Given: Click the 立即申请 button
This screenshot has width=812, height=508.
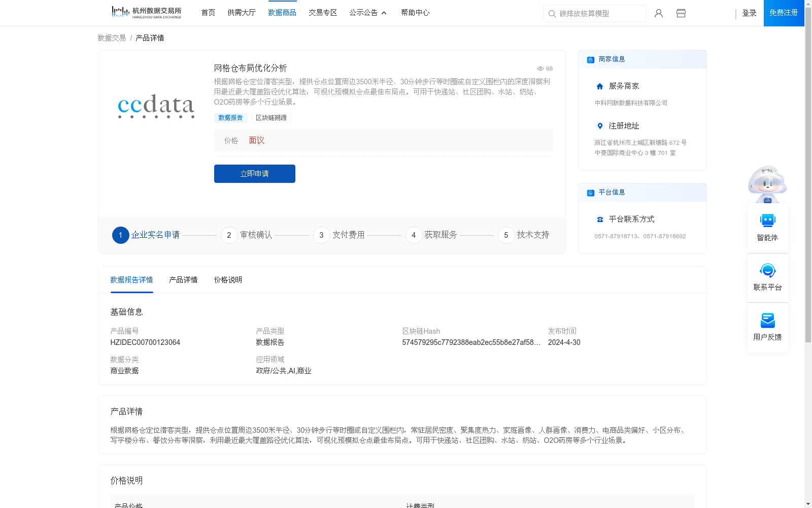Looking at the screenshot, I should click(255, 174).
